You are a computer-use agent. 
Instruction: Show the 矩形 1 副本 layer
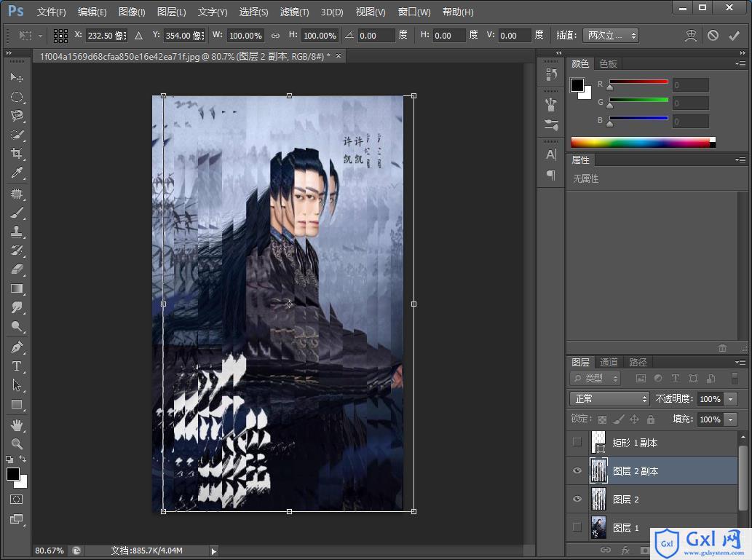577,443
